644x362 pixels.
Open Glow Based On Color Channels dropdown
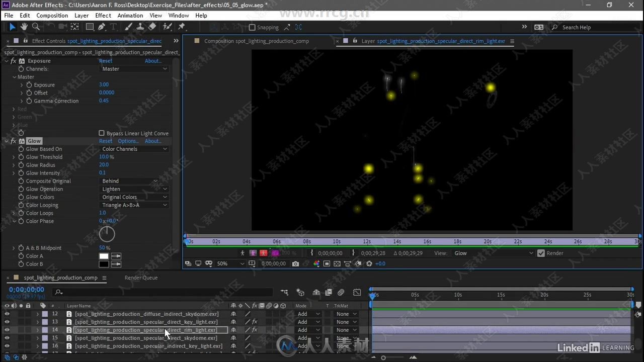[134, 149]
